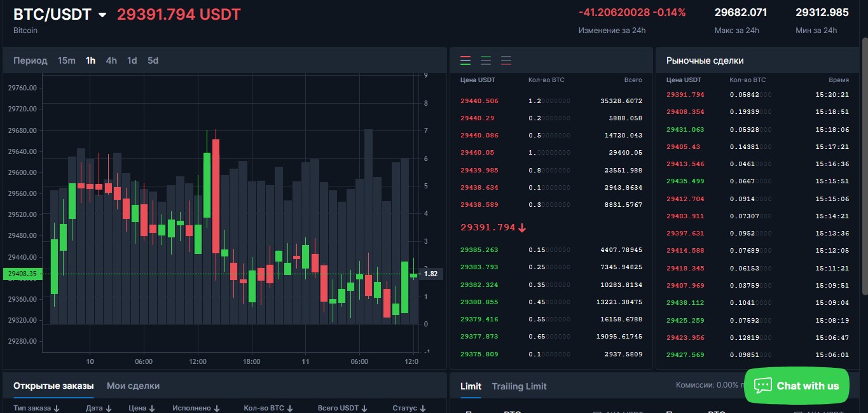Open the Chat with us support button
This screenshot has width=868, height=413.
pyautogui.click(x=796, y=386)
